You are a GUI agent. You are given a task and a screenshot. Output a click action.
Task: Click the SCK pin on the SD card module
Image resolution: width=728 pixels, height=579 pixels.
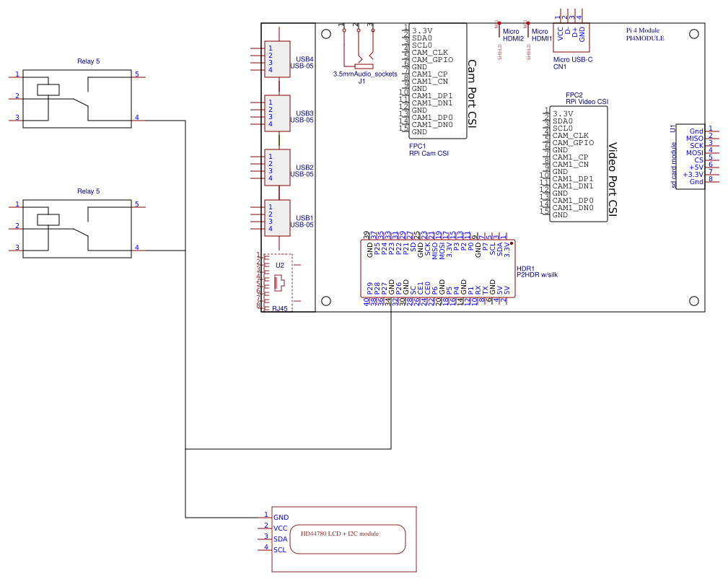[x=696, y=146]
